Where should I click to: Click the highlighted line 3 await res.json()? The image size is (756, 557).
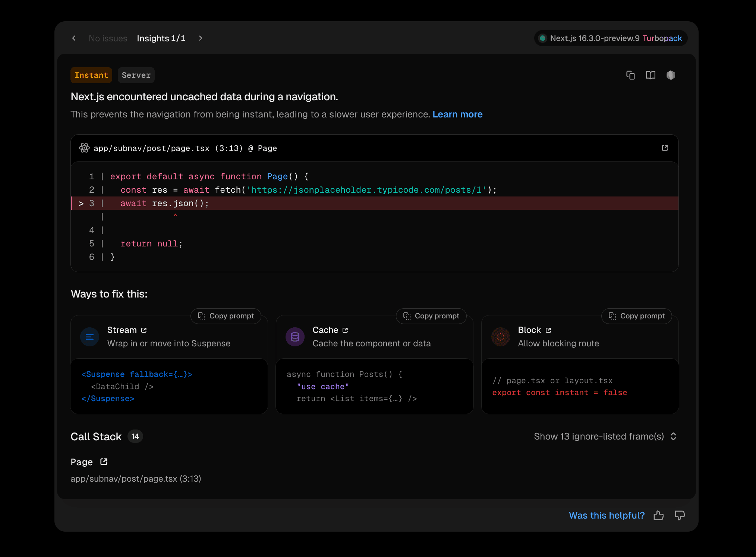click(374, 203)
